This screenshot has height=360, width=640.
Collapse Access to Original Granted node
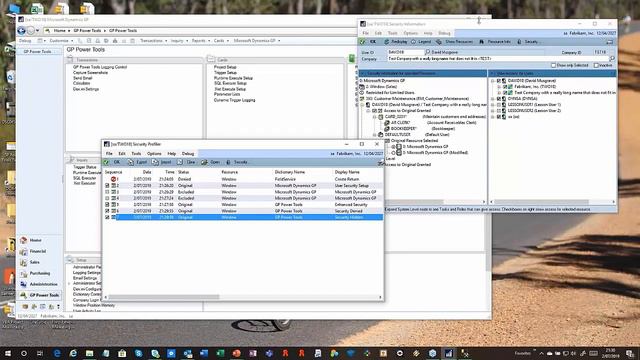point(368,111)
